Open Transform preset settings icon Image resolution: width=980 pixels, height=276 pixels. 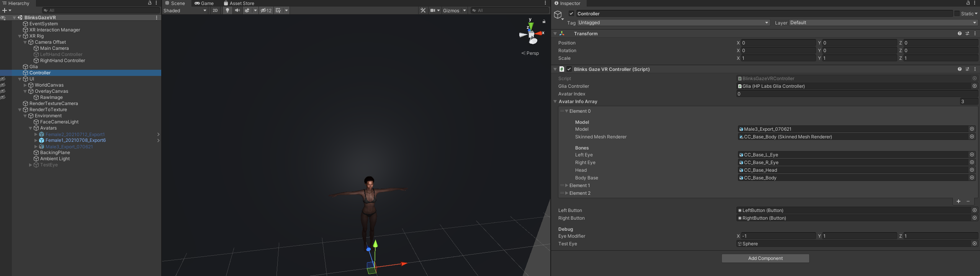click(967, 34)
